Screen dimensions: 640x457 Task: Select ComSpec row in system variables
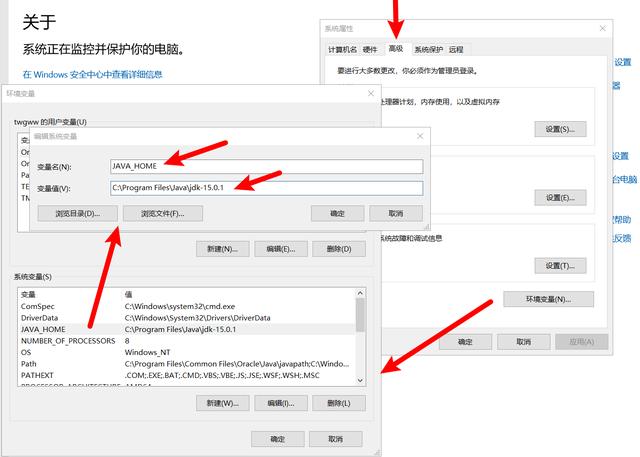(187, 306)
